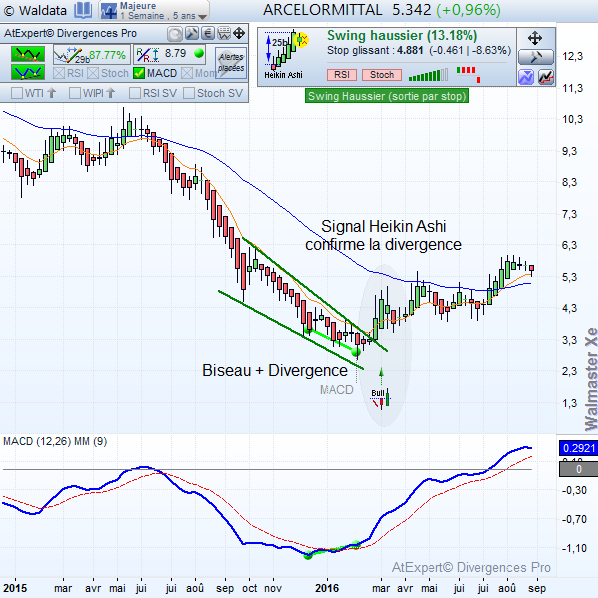
Task: Click the green status light next to 8.79
Action: (x=199, y=53)
